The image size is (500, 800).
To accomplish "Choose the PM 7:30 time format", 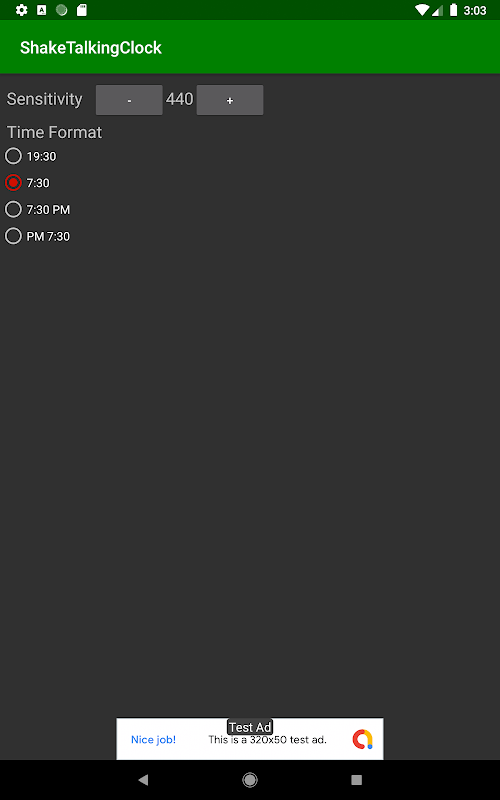I will pyautogui.click(x=38, y=236).
